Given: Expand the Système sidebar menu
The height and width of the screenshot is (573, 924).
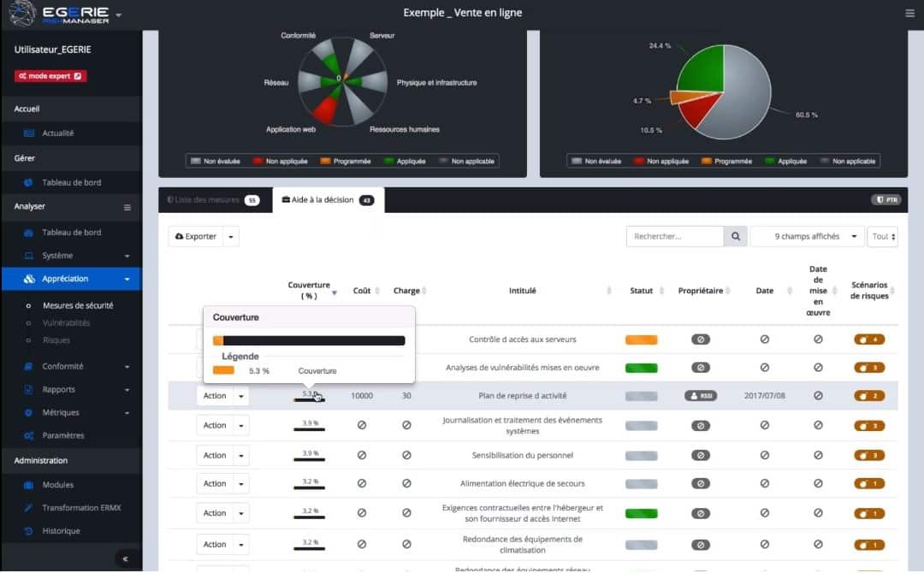Looking at the screenshot, I should coord(71,256).
